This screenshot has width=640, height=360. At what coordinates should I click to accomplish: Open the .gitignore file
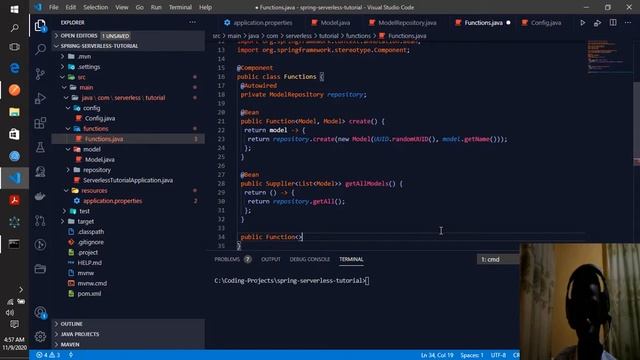tap(90, 242)
